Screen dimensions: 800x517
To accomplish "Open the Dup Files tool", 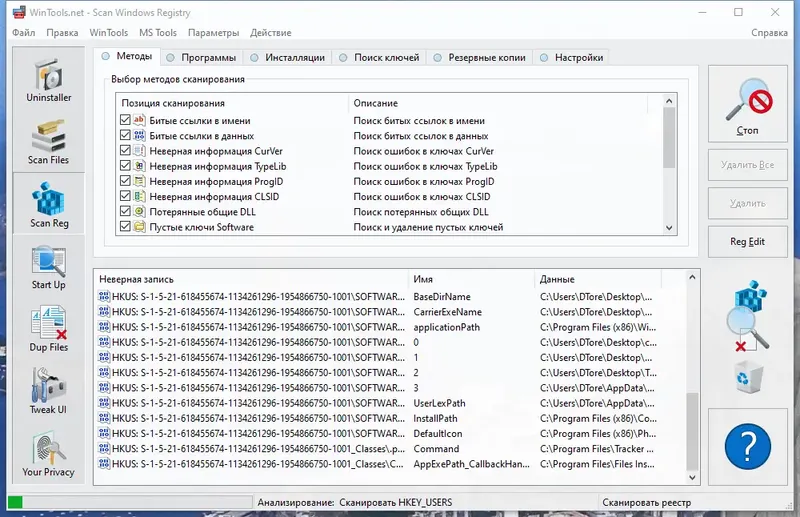I will pyautogui.click(x=48, y=329).
